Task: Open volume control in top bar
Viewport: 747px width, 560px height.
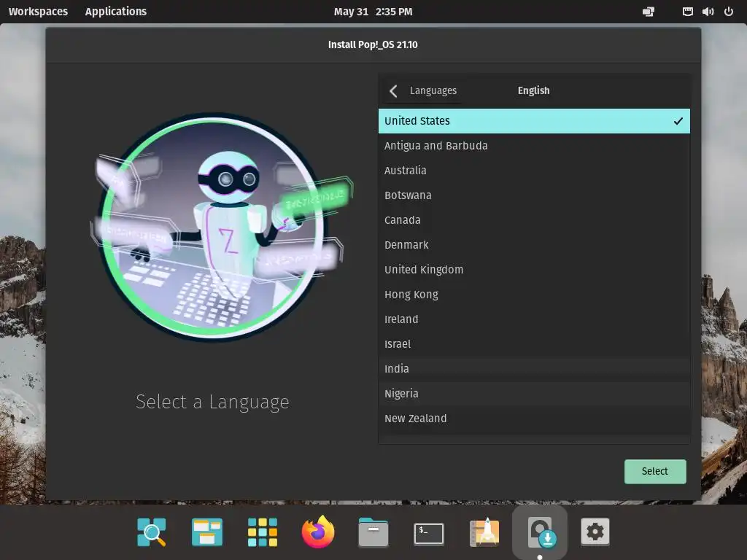Action: (708, 12)
